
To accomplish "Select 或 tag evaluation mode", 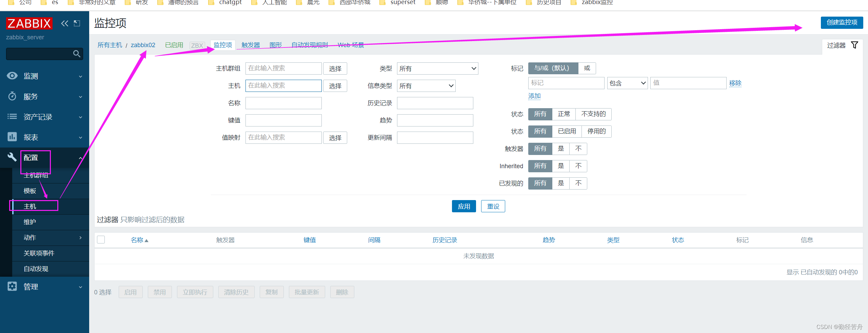I will click(x=587, y=68).
